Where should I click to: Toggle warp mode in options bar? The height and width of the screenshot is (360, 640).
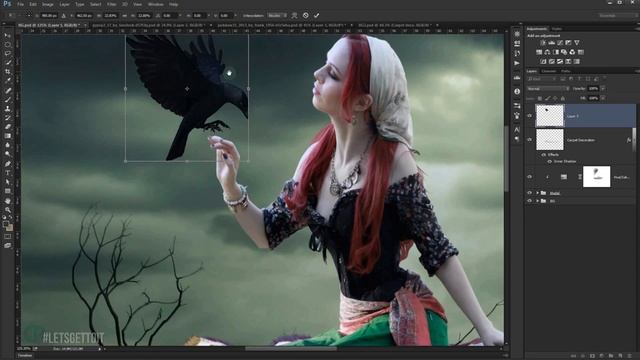294,16
